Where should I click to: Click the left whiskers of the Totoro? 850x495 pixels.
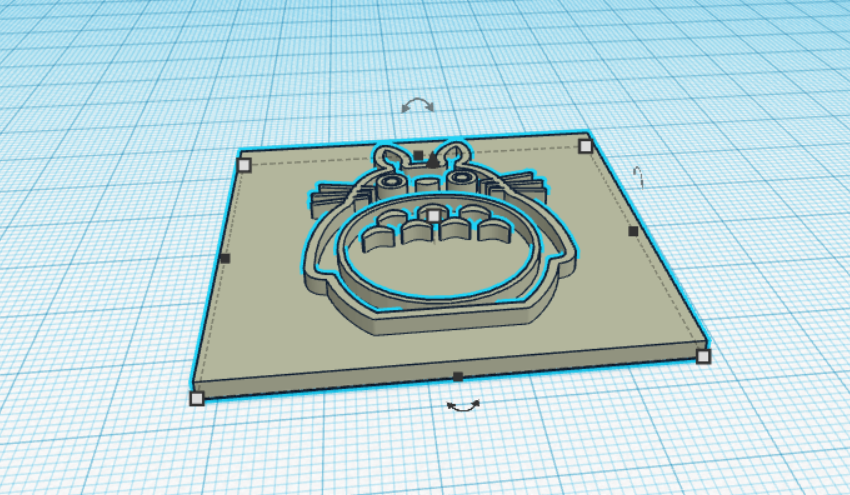(x=322, y=195)
